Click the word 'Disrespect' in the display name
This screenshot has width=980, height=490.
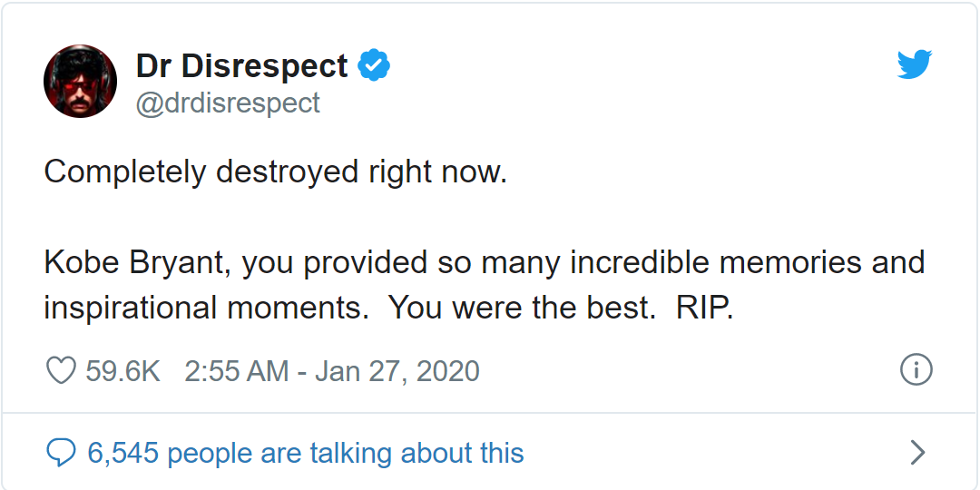(x=264, y=67)
